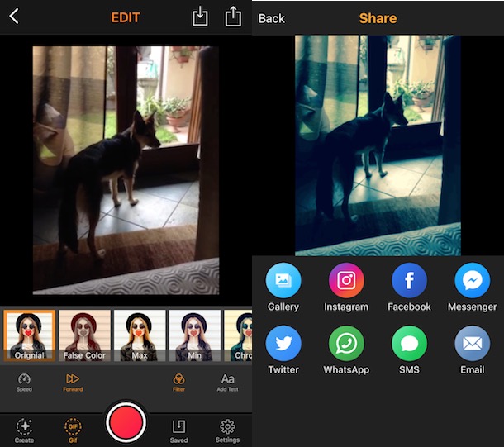The image size is (504, 447).
Task: Apply the Min filter
Action: 195,335
